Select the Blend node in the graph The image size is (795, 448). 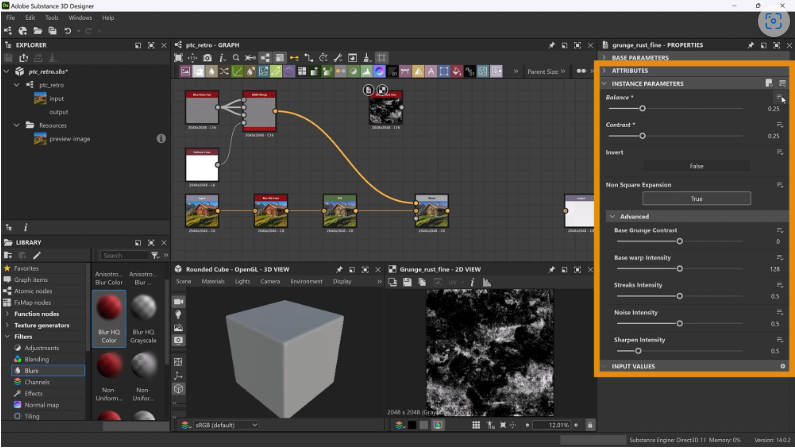[431, 211]
